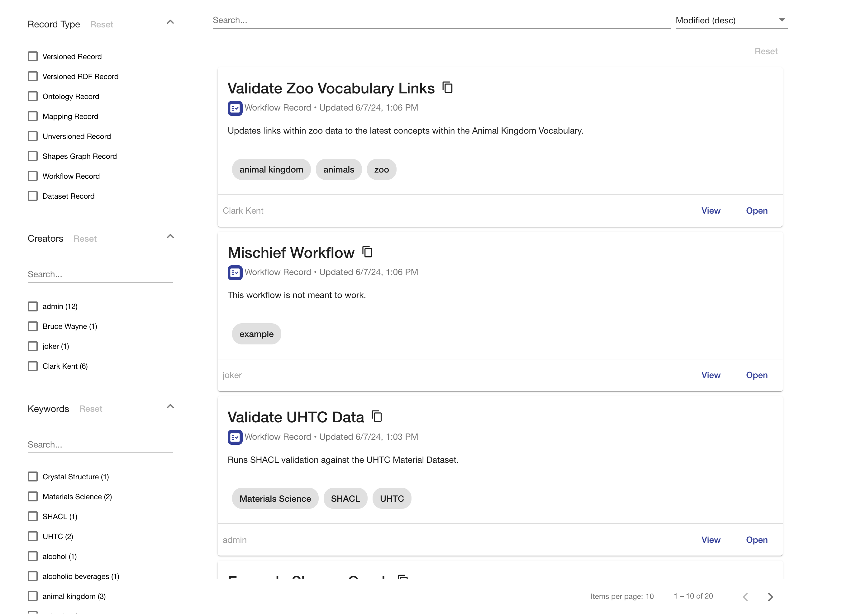Click the zoo keyword chip
Image resolution: width=866 pixels, height=616 pixels.
click(x=381, y=169)
